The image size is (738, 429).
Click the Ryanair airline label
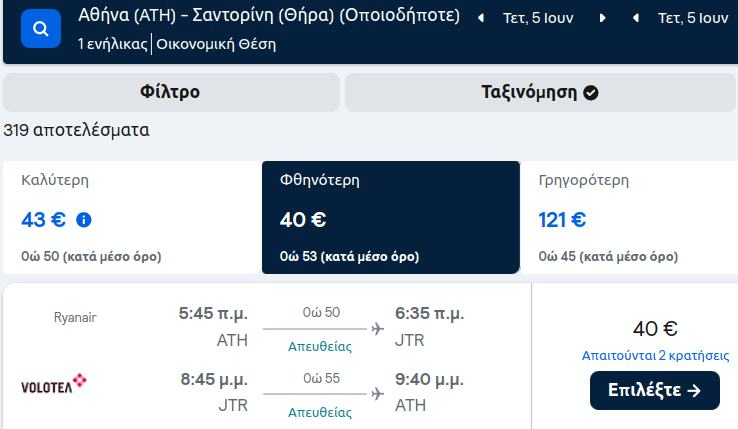[x=75, y=317]
